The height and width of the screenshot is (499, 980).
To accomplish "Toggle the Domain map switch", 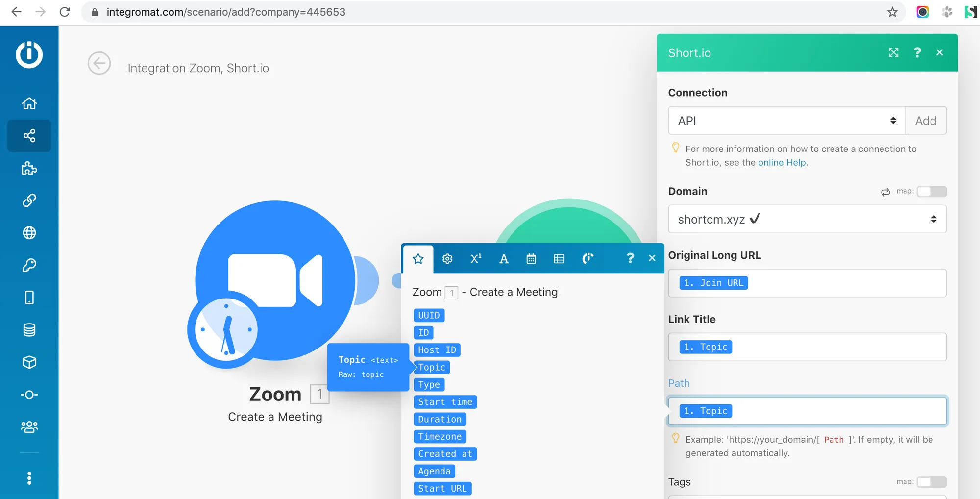I will (931, 191).
